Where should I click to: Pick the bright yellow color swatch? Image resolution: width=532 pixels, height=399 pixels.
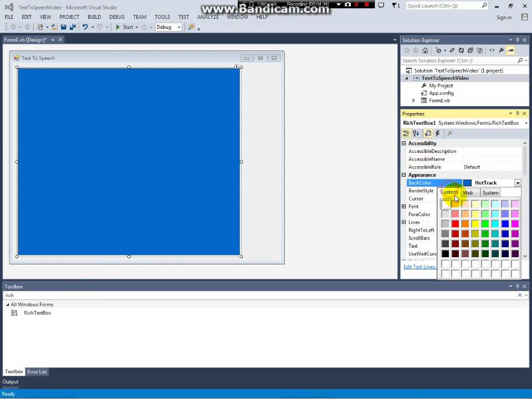(x=475, y=223)
